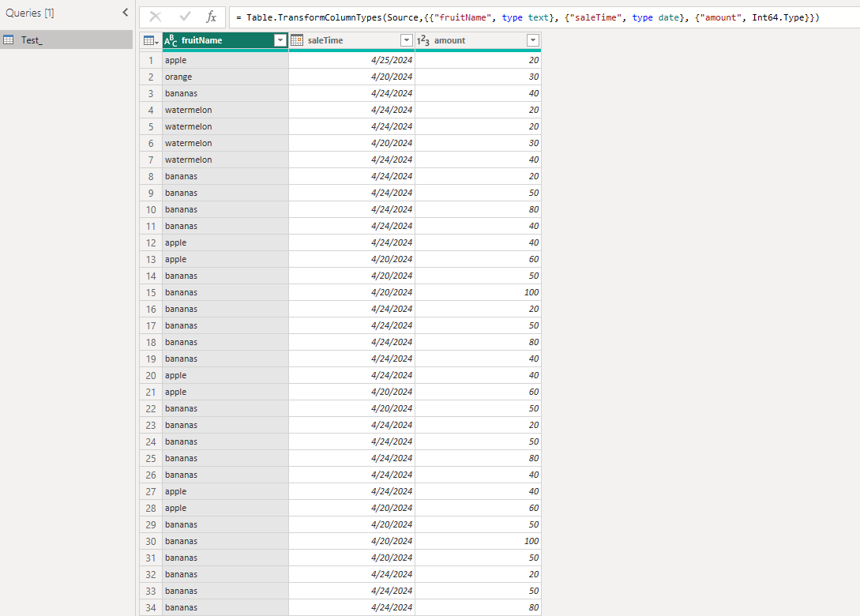Open the fruitName column filter dropdown
Image resolution: width=860 pixels, height=616 pixels.
pos(280,40)
